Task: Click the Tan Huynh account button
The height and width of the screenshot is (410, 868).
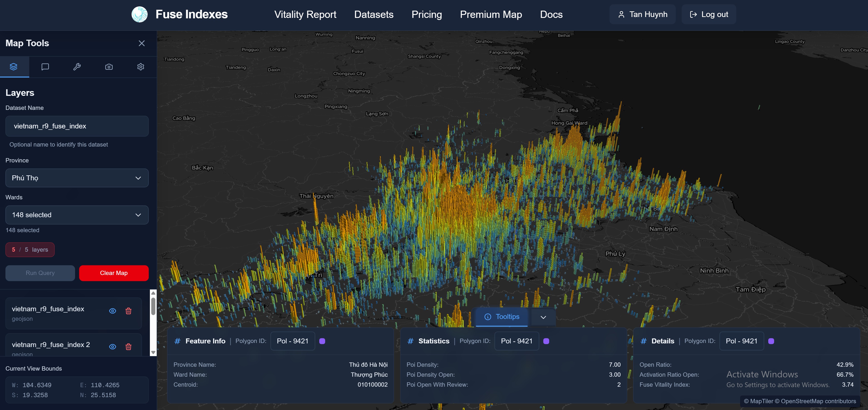Action: pyautogui.click(x=642, y=14)
